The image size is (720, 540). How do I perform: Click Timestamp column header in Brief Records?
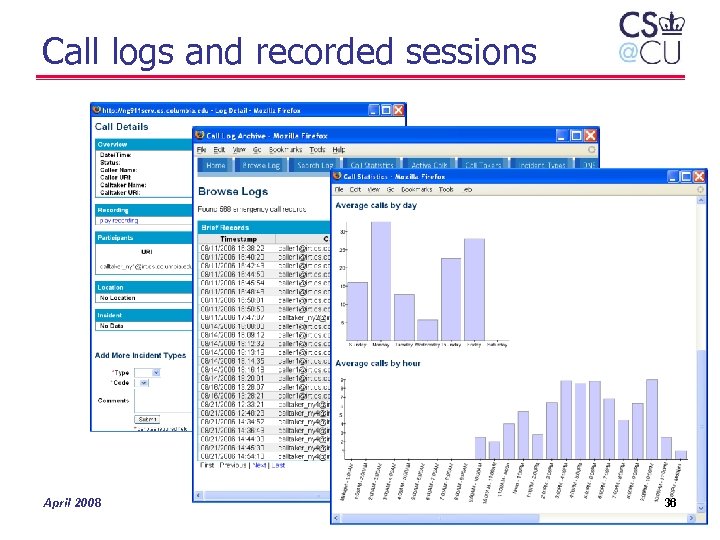(238, 239)
